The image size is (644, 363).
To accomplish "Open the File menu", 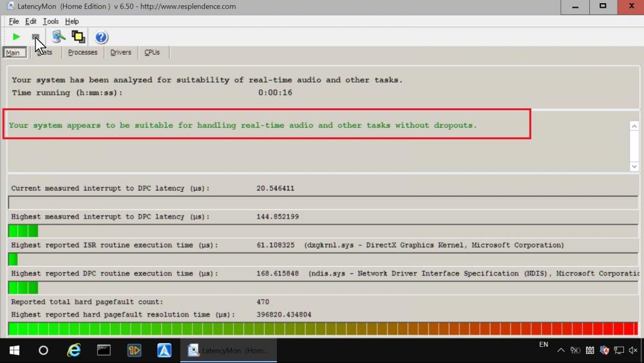I will click(14, 21).
